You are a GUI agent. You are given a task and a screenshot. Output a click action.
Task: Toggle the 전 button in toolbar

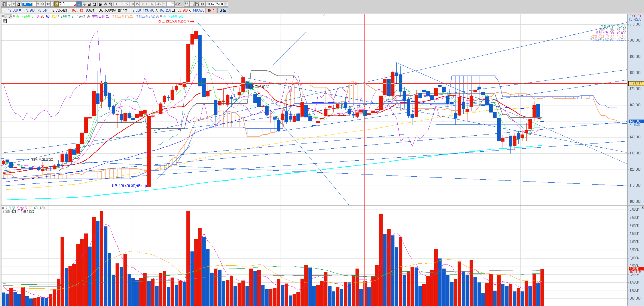19,4
